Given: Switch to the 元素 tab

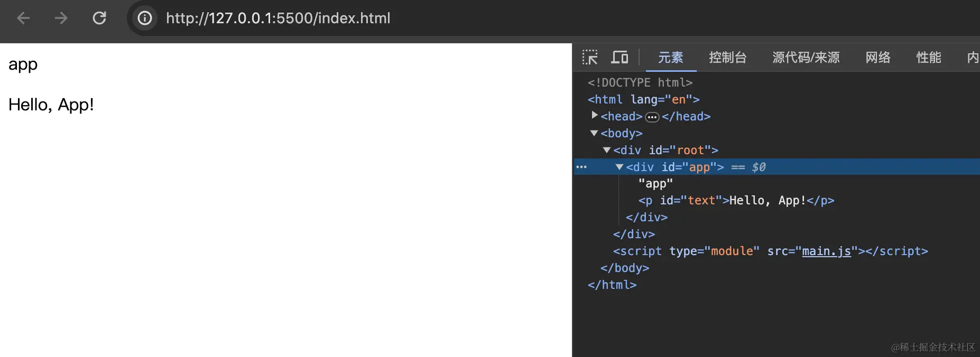Looking at the screenshot, I should (671, 57).
